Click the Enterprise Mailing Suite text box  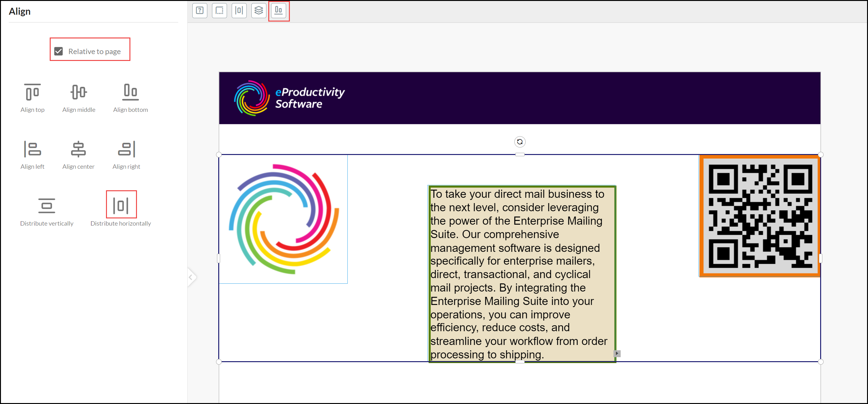pyautogui.click(x=522, y=274)
